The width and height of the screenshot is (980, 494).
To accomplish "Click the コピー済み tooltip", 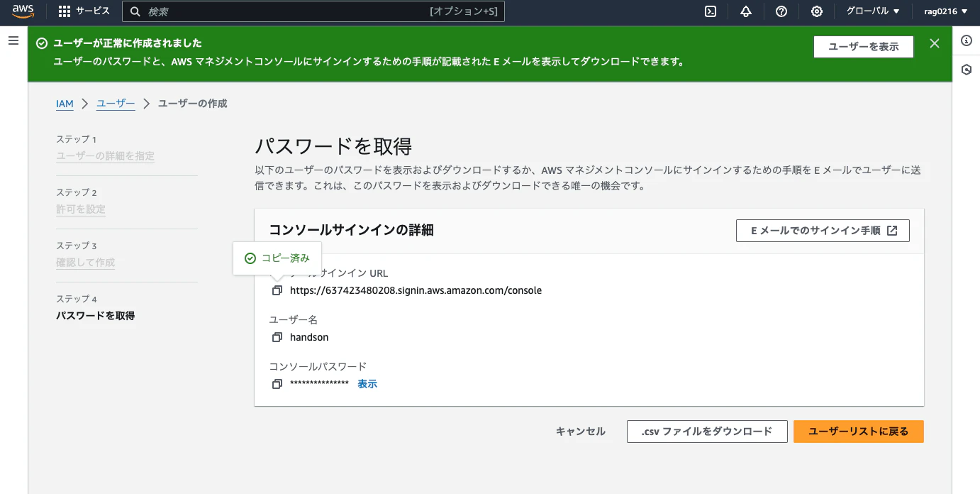I will point(277,258).
